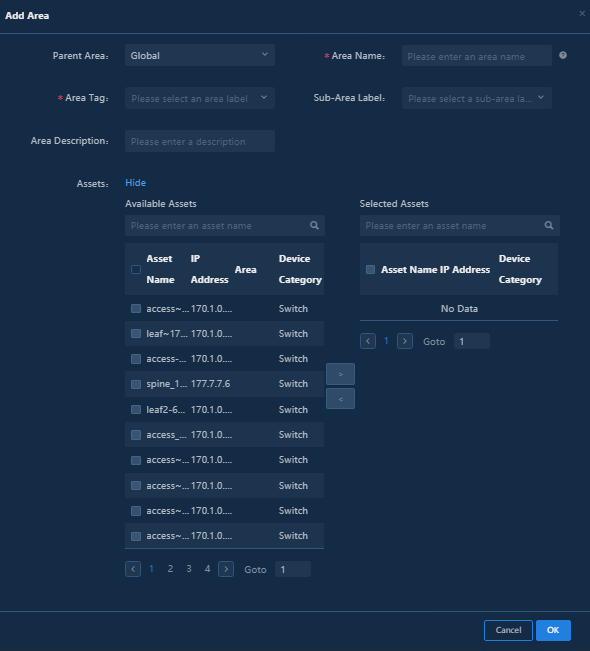Move assets right with the > transfer arrow

[340, 374]
